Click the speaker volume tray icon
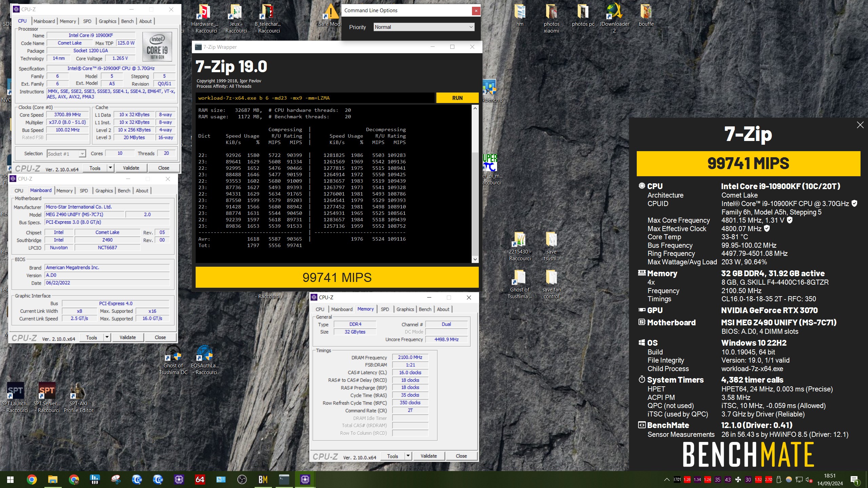The height and width of the screenshot is (488, 868). tap(809, 480)
